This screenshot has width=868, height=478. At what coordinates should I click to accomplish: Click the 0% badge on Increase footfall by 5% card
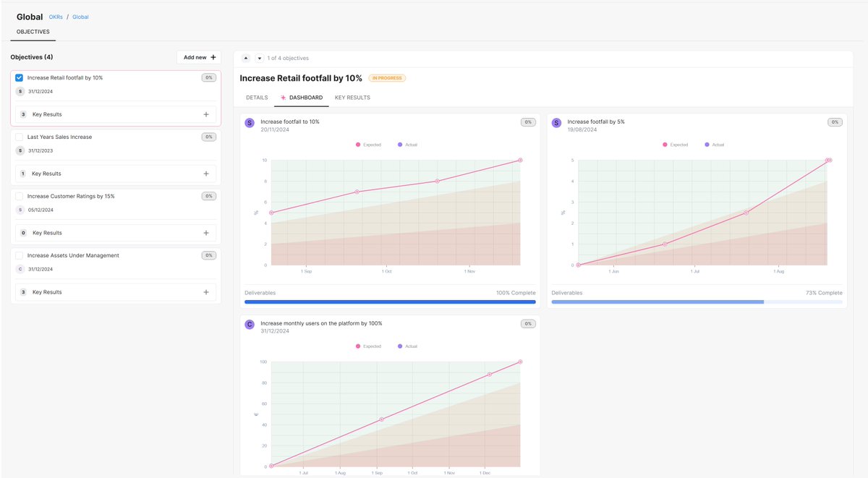[x=835, y=122]
